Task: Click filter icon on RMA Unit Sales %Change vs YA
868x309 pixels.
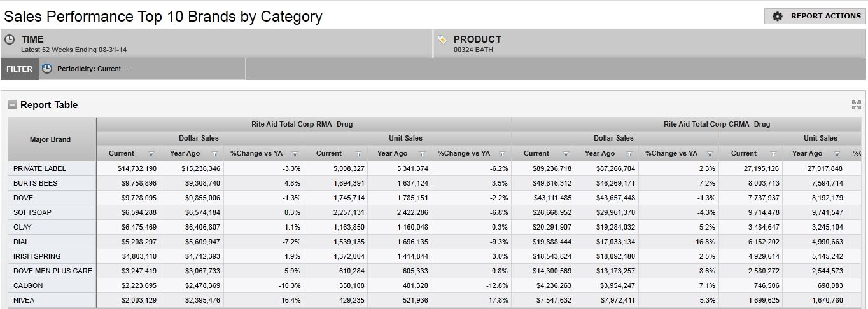Action: (x=502, y=154)
